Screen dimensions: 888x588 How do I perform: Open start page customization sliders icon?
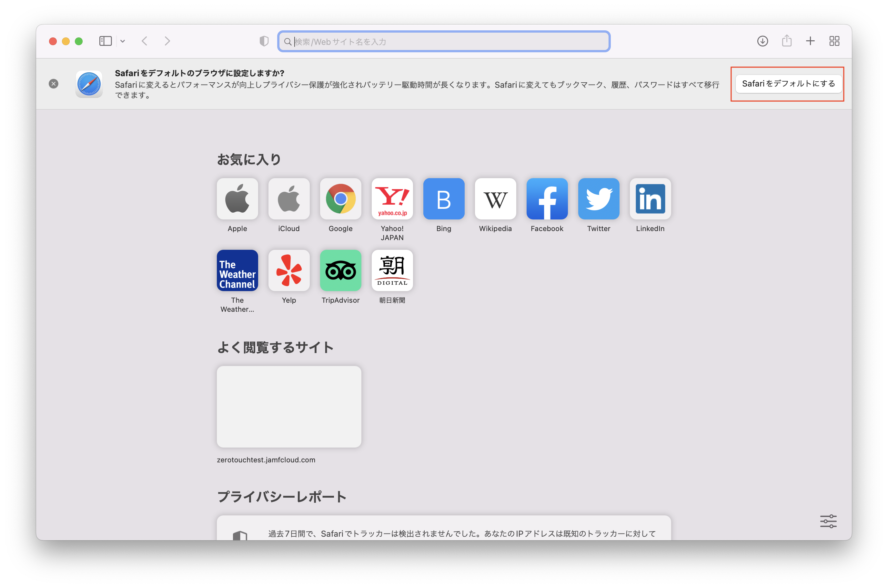click(x=828, y=521)
